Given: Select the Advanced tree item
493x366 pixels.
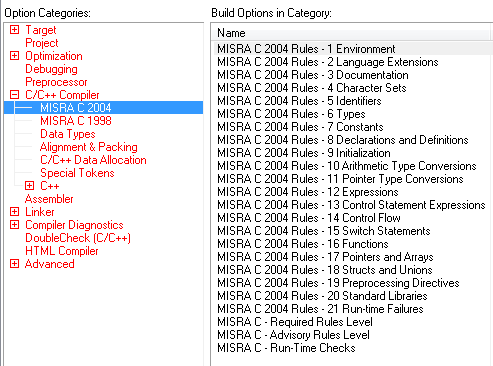Looking at the screenshot, I should pyautogui.click(x=50, y=264).
